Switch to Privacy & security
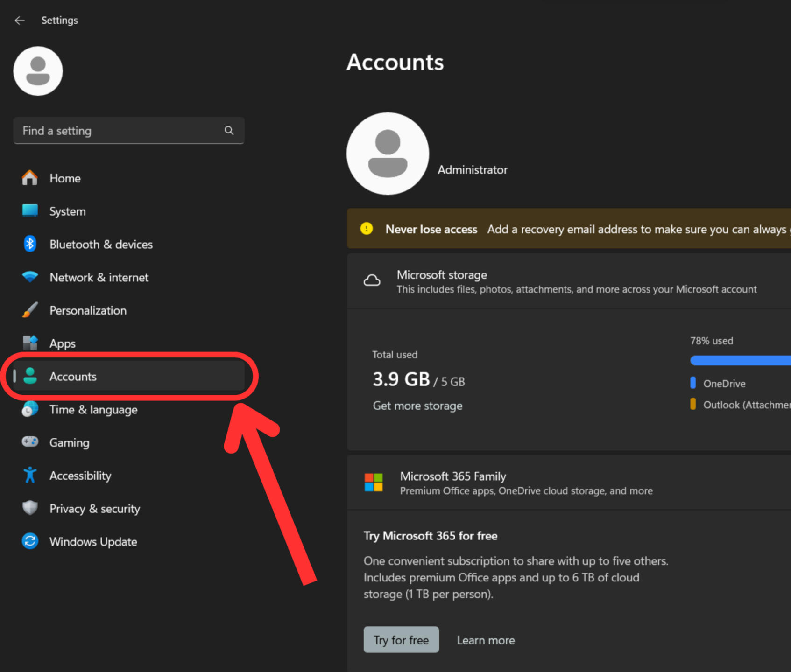 coord(95,508)
